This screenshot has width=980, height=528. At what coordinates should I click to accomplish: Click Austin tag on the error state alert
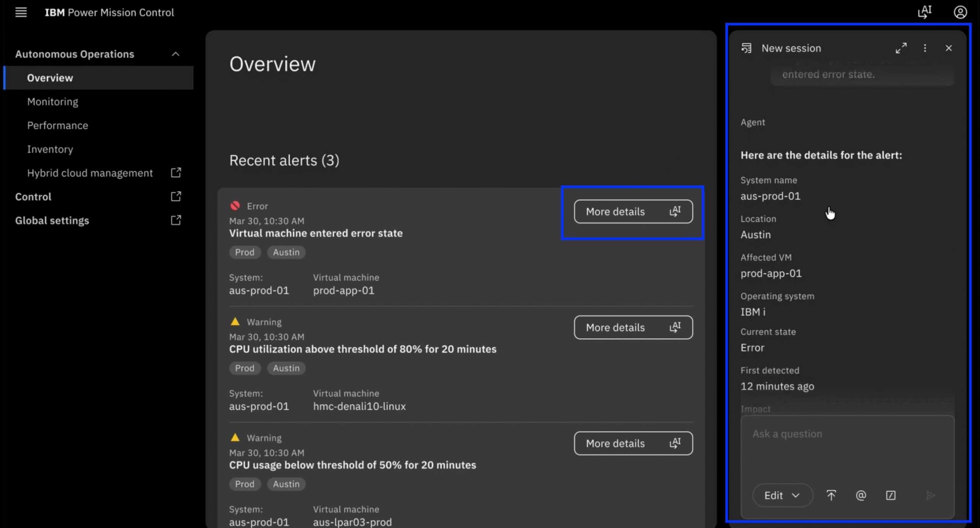tap(286, 252)
